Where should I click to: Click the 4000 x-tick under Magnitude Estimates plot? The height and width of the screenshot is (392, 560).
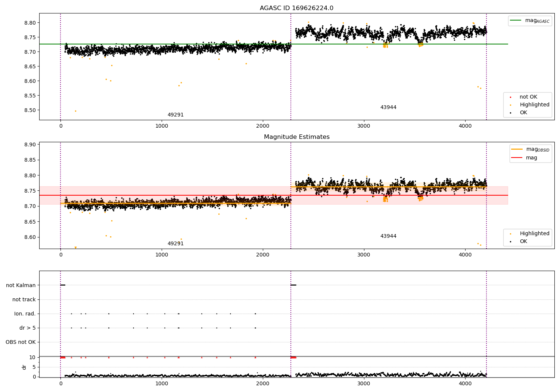pyautogui.click(x=465, y=255)
